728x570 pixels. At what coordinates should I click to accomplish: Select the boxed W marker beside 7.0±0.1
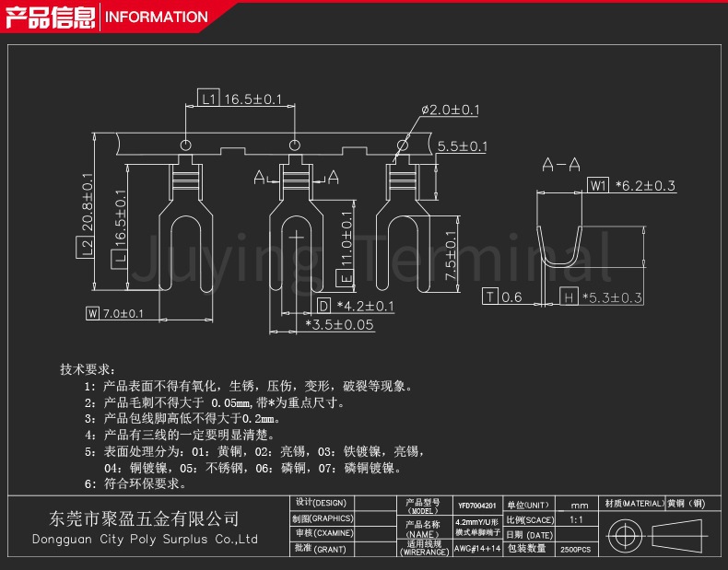coord(92,313)
